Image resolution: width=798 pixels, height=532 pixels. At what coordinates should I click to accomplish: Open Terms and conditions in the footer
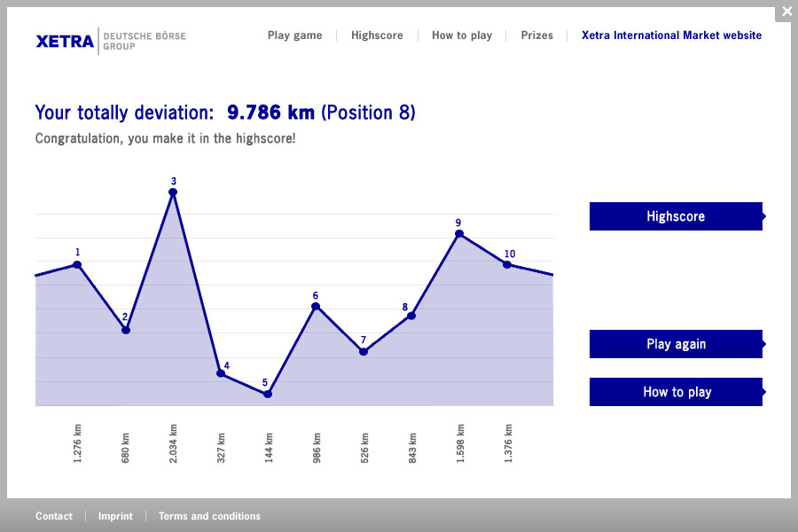209,516
